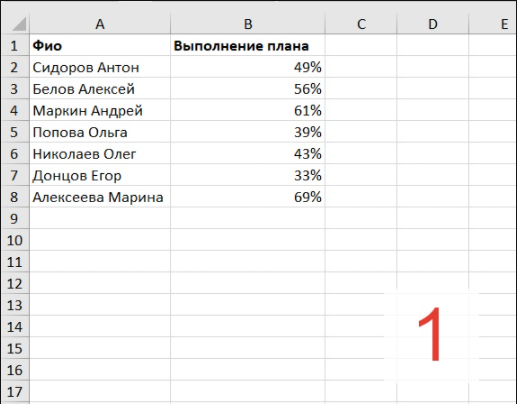Select column D header
The height and width of the screenshot is (404, 517).
coord(433,24)
